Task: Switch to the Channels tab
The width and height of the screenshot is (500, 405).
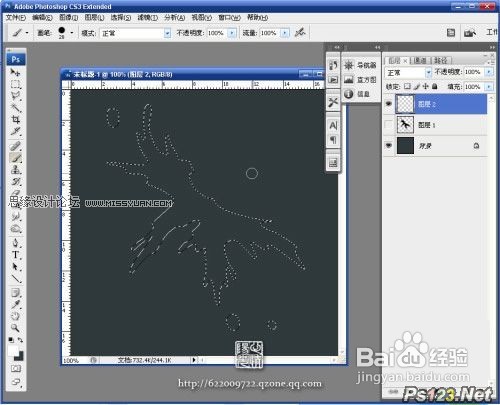Action: point(420,60)
